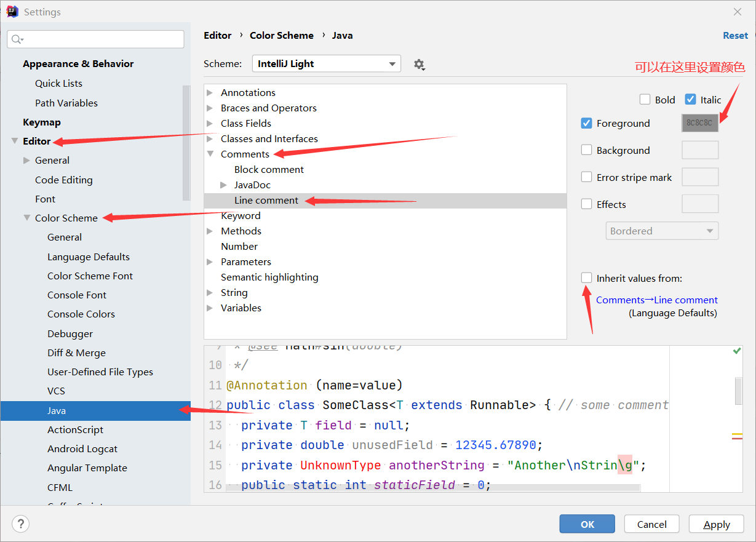The image size is (756, 542).
Task: Expand Class Fields arrow
Action: point(210,123)
